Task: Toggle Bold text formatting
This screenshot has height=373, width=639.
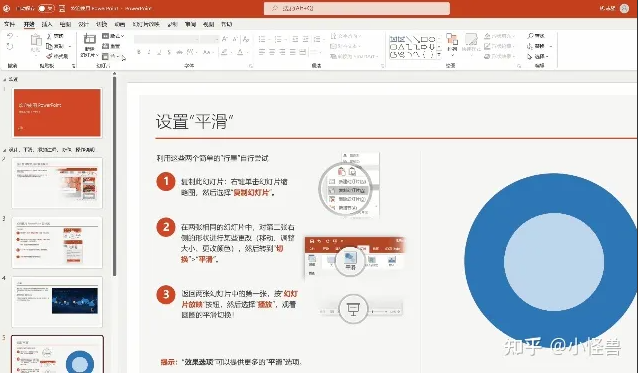Action: (139, 52)
